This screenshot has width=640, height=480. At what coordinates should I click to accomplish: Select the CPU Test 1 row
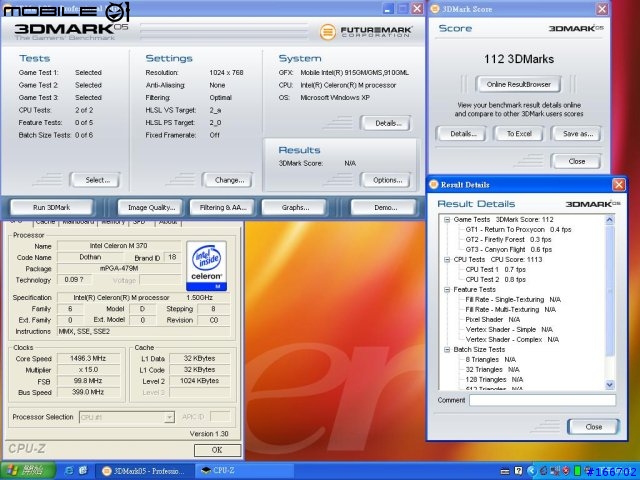pos(496,270)
